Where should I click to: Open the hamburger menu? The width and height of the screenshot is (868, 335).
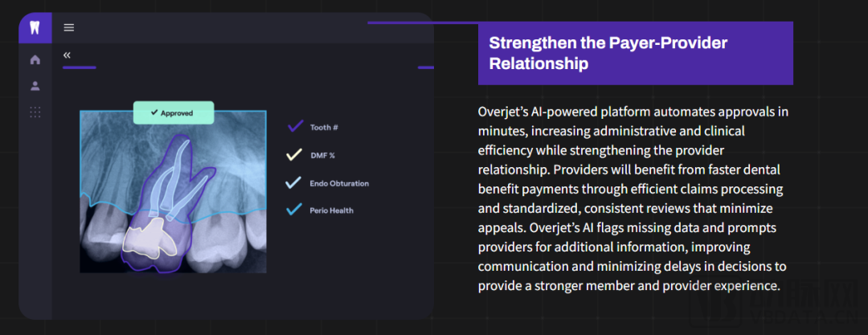coord(69,27)
